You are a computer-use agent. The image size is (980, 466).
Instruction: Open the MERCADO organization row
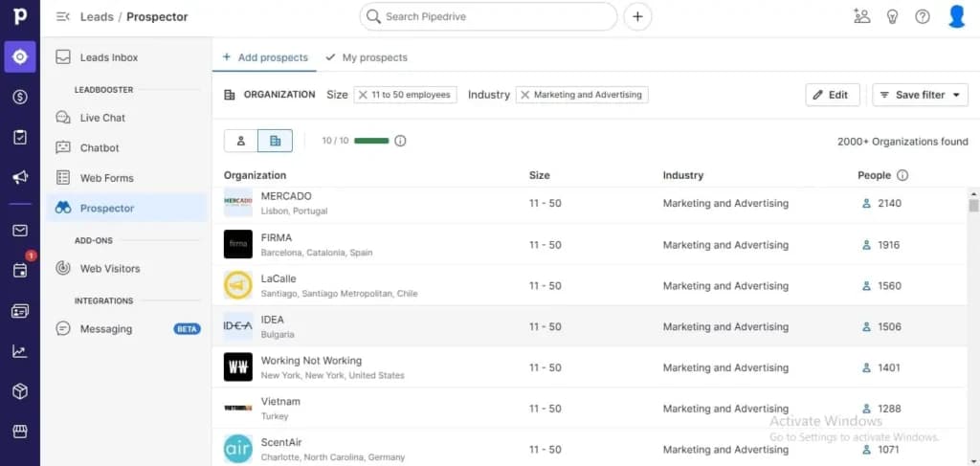[x=590, y=203]
